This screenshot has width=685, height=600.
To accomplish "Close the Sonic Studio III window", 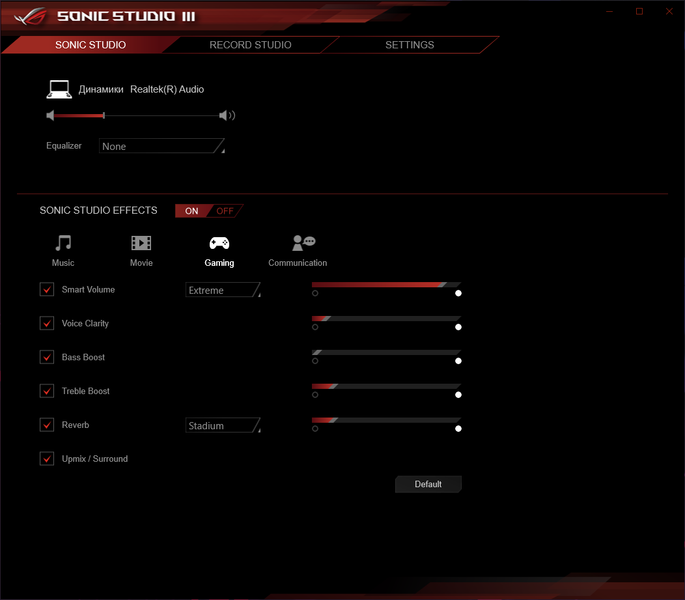I will click(x=669, y=11).
